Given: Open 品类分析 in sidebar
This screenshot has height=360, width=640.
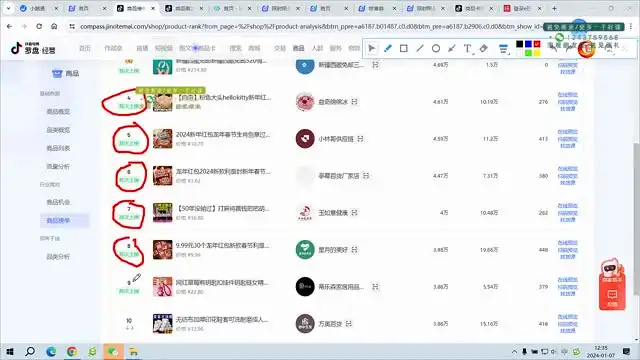Looking at the screenshot, I should point(58,257).
